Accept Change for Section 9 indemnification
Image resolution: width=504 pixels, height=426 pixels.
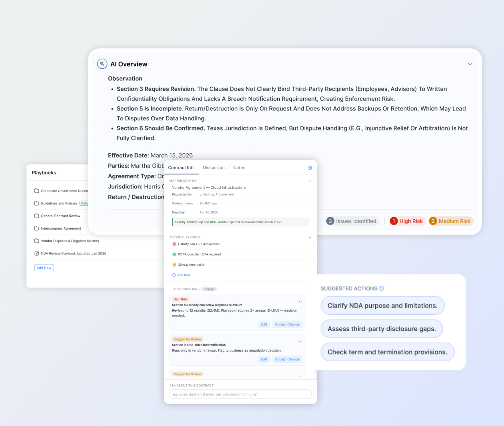287,359
